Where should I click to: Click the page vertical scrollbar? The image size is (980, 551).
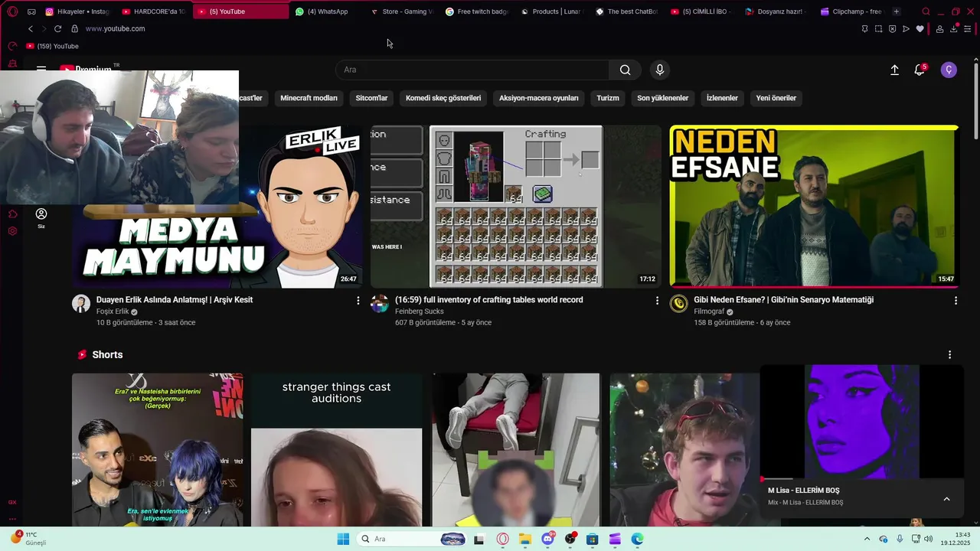pos(975,99)
